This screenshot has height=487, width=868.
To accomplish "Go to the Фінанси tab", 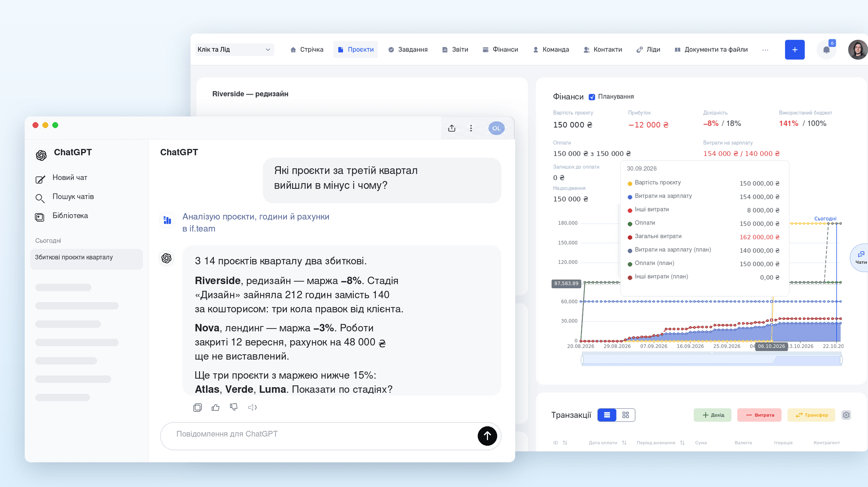I will pos(500,50).
